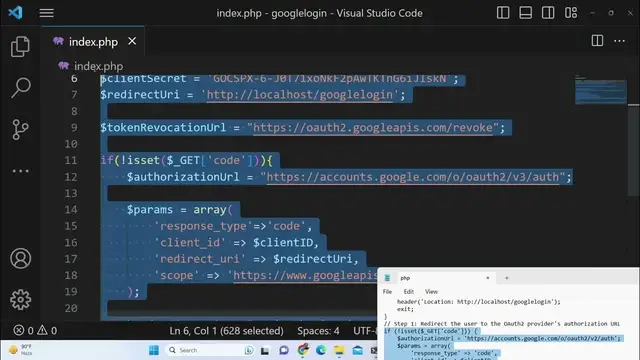Open the Accounts menu
Screen dimensions: 640x360
[20, 258]
